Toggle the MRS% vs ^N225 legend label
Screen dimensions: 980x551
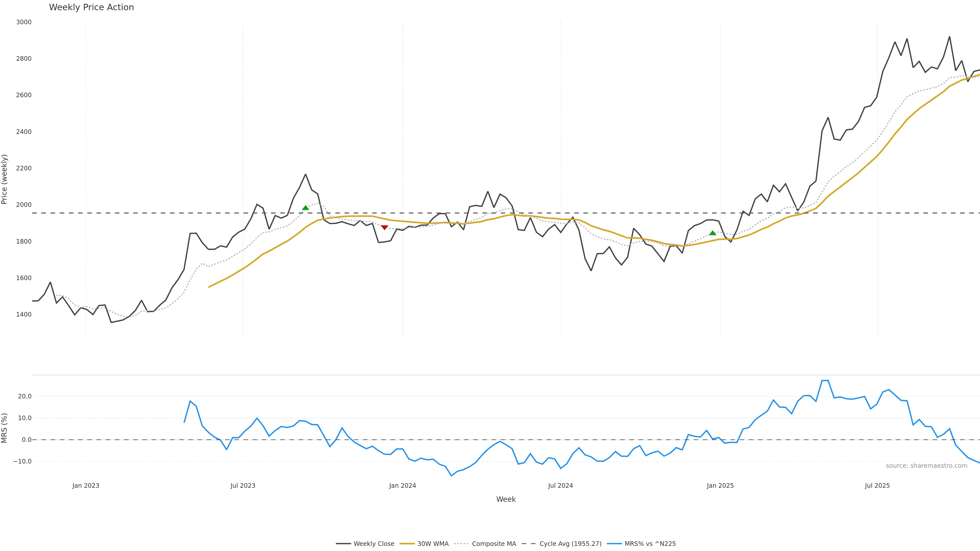click(650, 544)
